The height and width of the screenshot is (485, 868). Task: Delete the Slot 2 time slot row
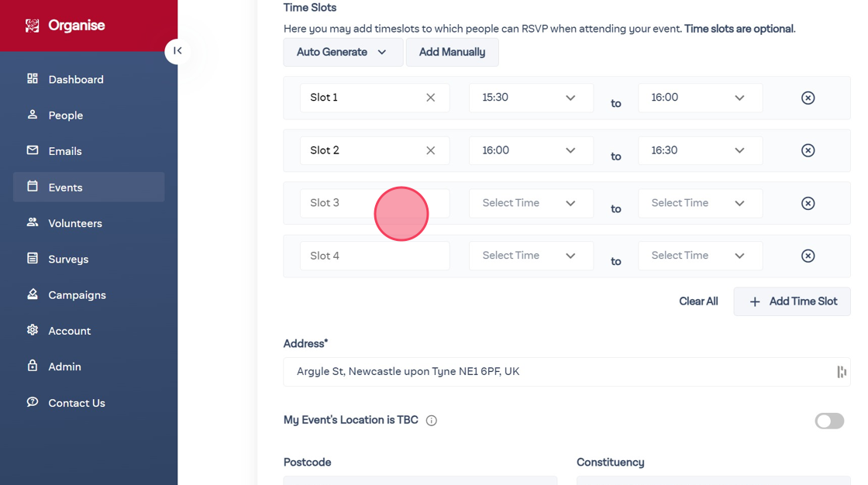808,150
